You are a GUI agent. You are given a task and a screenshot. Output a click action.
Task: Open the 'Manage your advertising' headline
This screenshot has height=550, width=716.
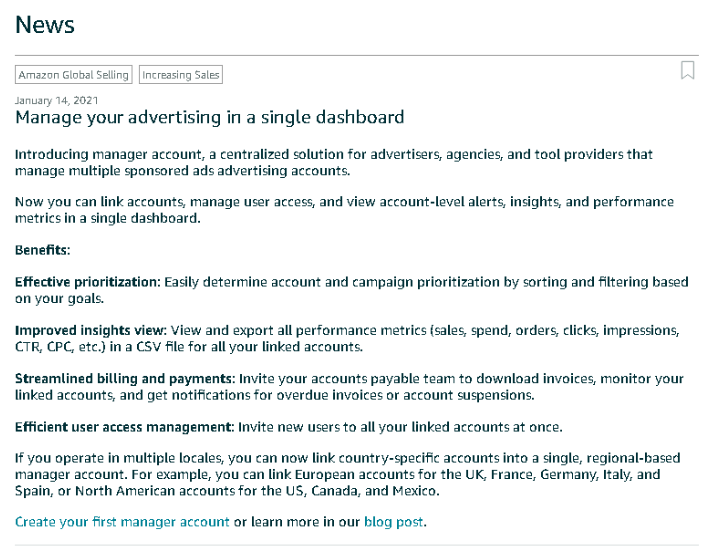tap(209, 118)
